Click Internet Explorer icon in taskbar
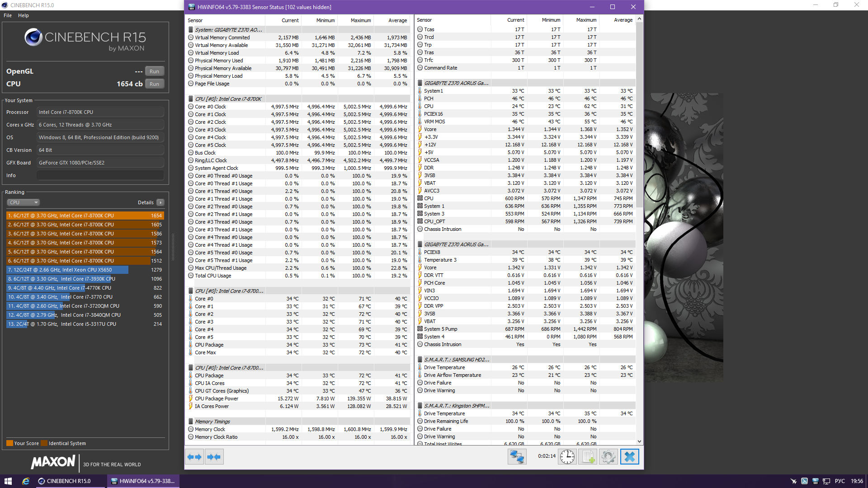 26,481
